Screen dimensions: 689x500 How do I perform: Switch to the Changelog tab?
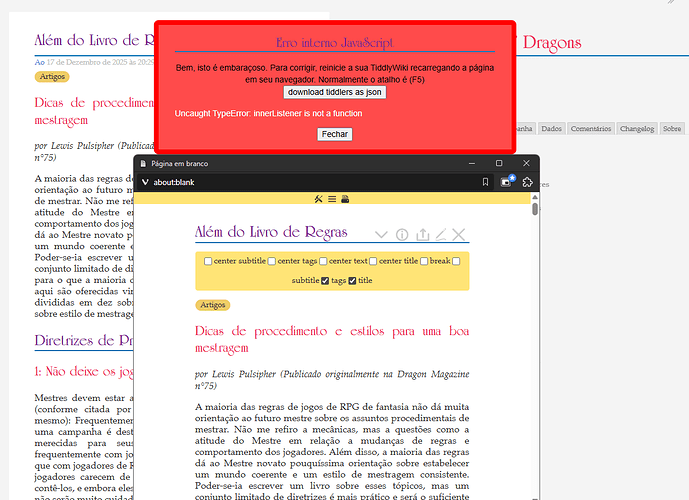point(636,129)
